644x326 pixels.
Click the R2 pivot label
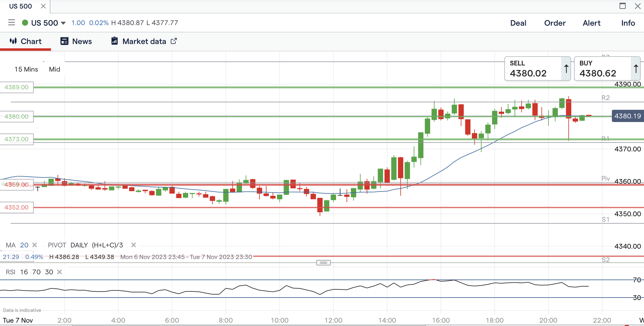pos(606,98)
